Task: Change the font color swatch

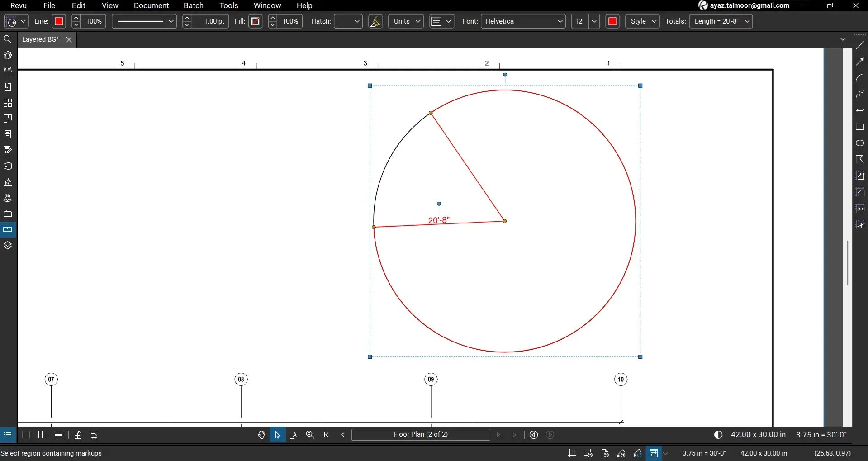Action: pyautogui.click(x=612, y=21)
